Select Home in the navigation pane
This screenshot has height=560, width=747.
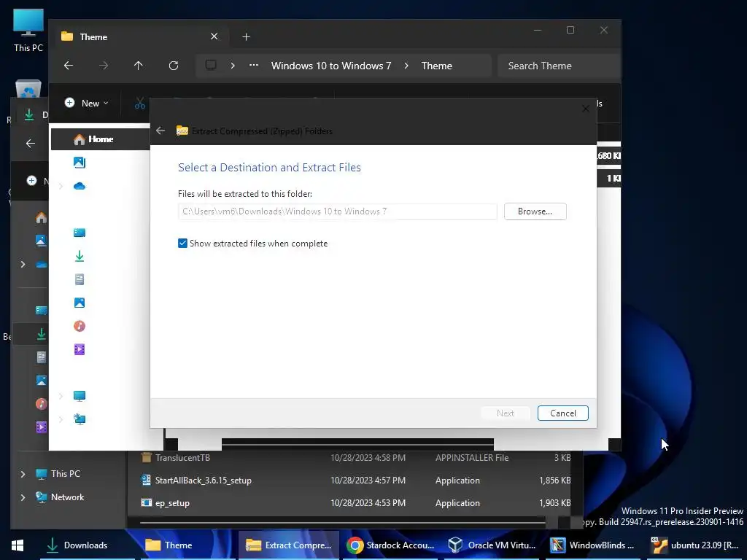pos(100,139)
